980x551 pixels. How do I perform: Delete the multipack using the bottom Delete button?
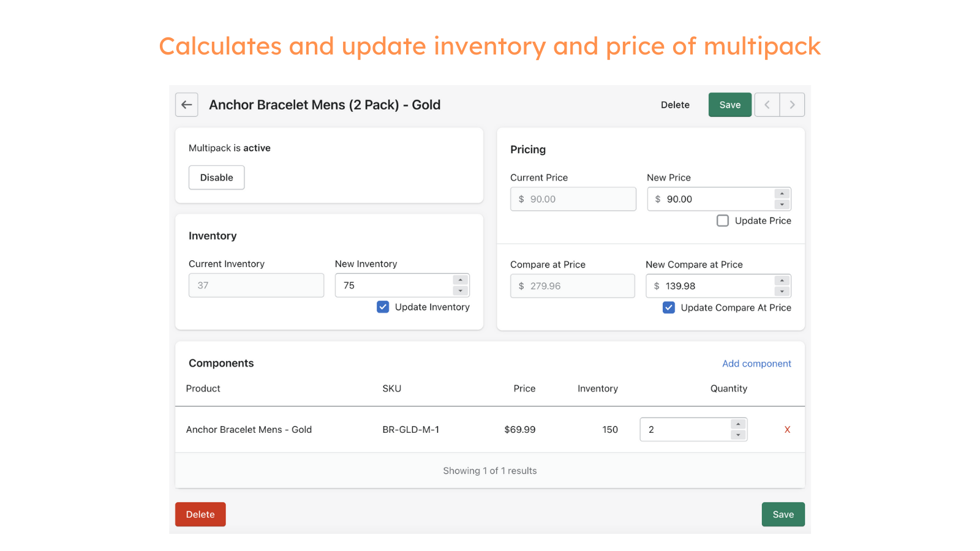200,514
